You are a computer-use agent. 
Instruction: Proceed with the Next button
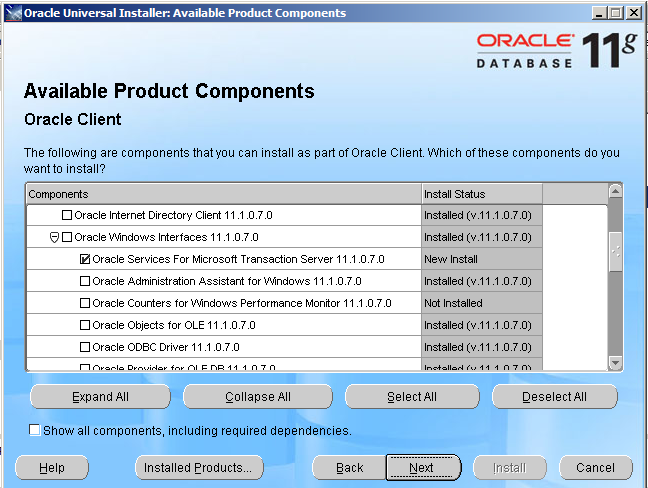tap(423, 468)
